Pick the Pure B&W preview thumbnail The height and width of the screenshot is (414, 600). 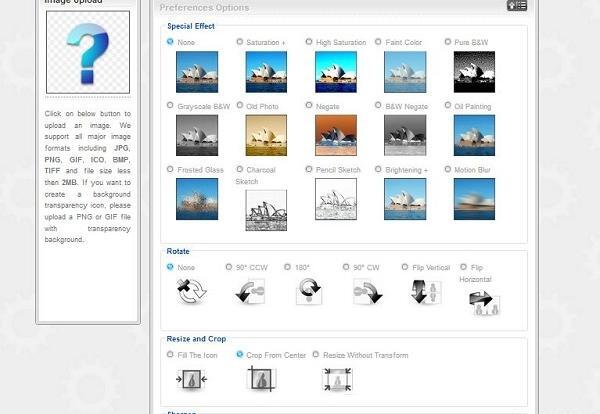pos(474,72)
